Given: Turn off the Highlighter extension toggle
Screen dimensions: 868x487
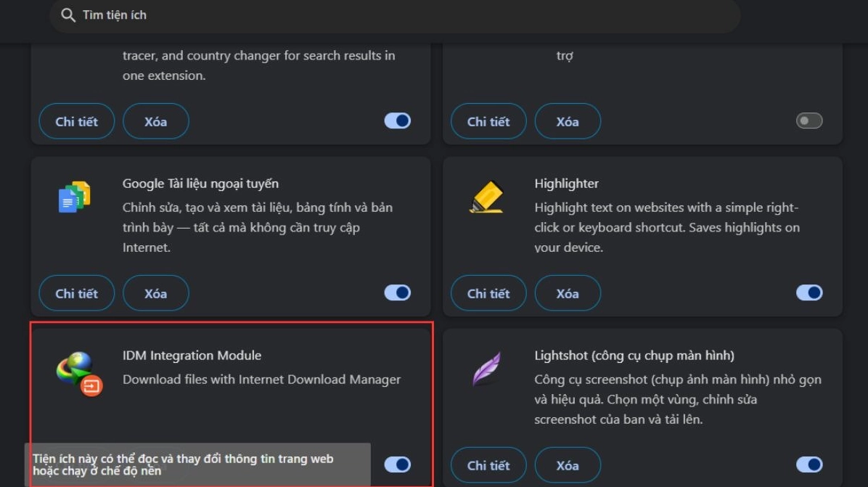Looking at the screenshot, I should tap(809, 292).
